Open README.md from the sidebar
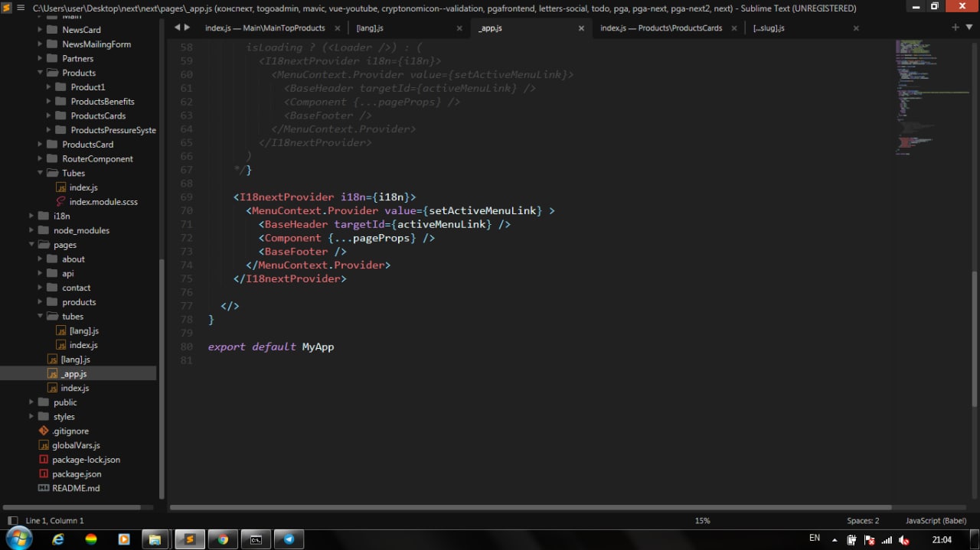Viewport: 980px width, 550px height. pos(76,488)
